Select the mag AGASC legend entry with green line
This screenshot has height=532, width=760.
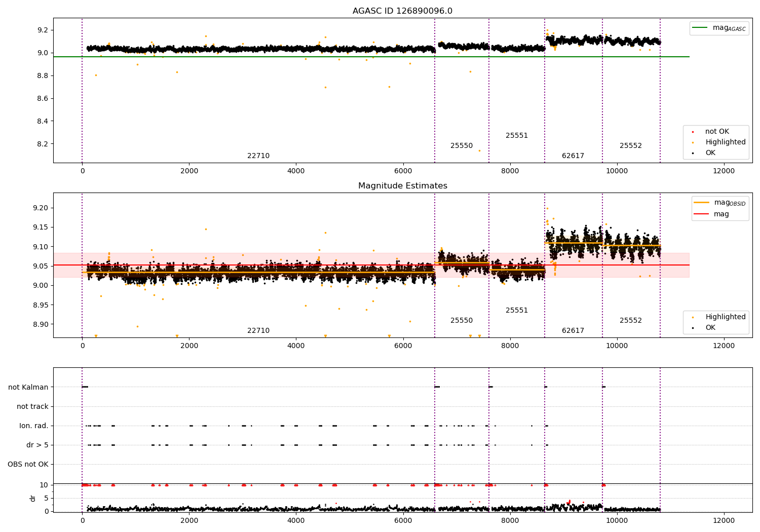click(719, 28)
